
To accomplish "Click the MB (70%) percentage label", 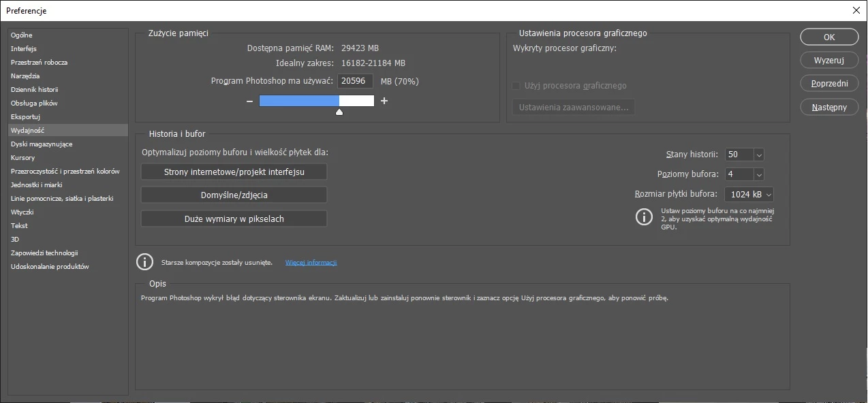I will (400, 81).
